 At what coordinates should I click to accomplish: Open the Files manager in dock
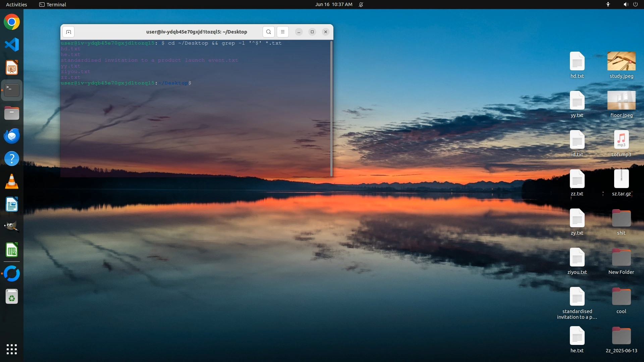click(x=12, y=113)
